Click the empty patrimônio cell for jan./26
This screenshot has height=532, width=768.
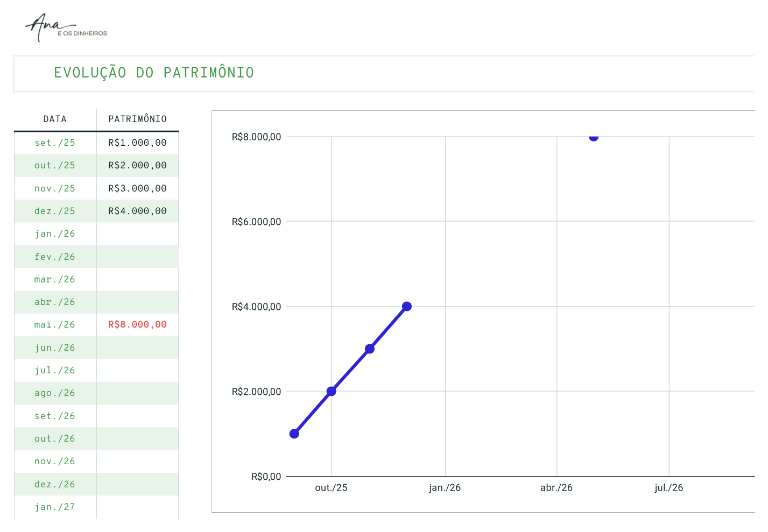(137, 234)
